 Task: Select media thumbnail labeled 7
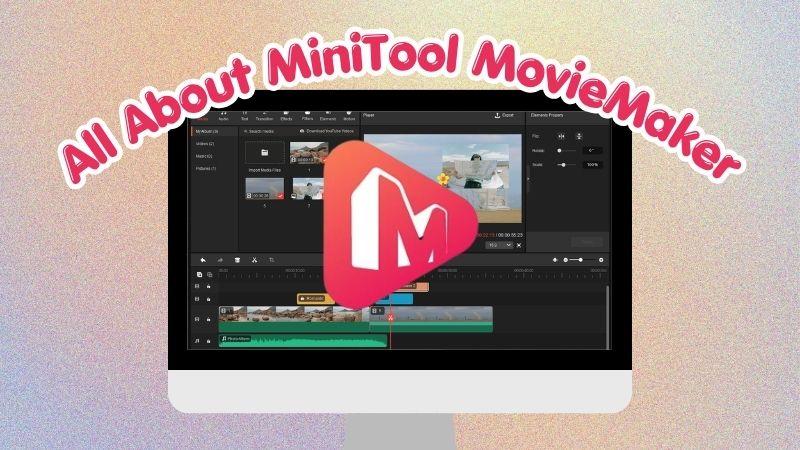308,189
